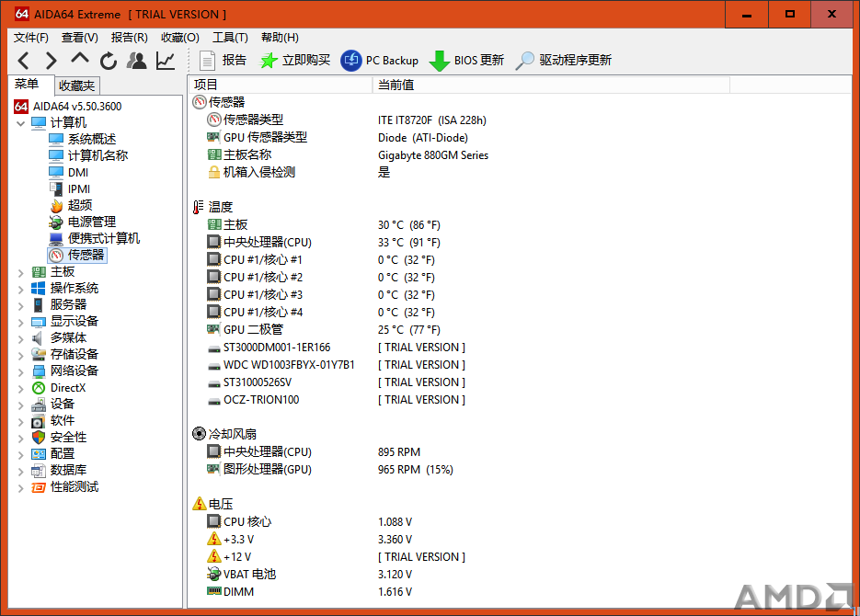Expand the 网络设备 tree node

(x=21, y=371)
